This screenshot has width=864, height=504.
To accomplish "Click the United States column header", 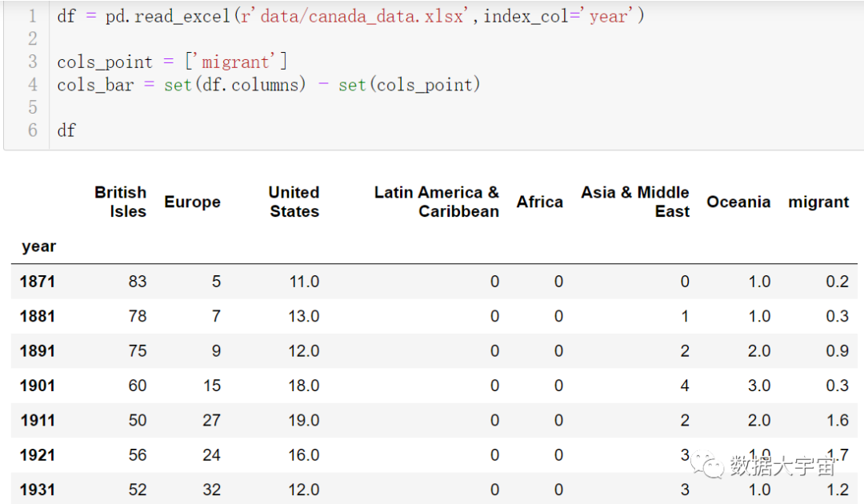I will click(294, 202).
